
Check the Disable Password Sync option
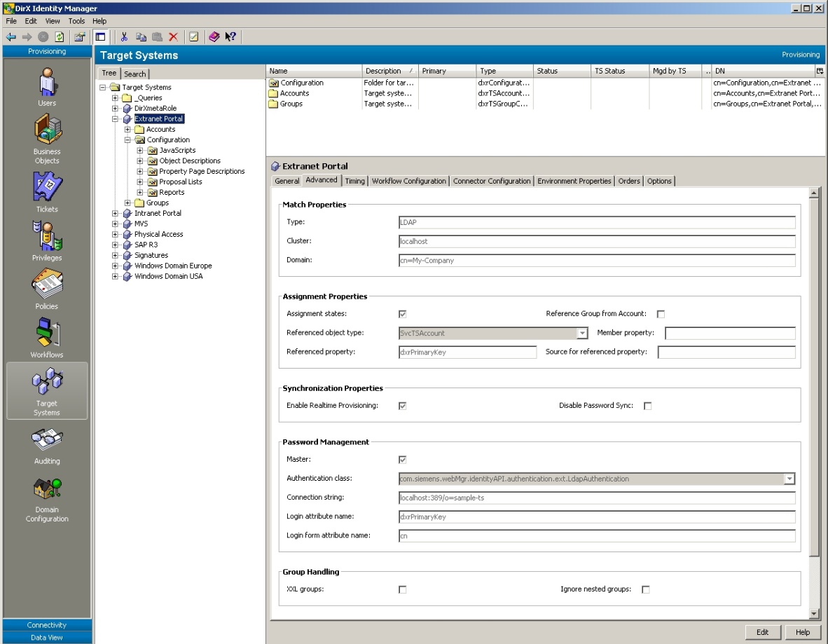click(648, 405)
